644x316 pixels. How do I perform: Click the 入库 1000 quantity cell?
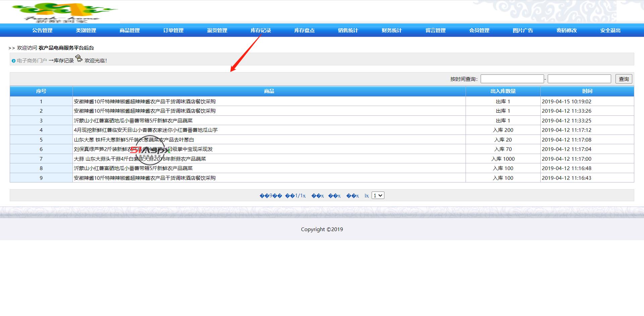503,159
